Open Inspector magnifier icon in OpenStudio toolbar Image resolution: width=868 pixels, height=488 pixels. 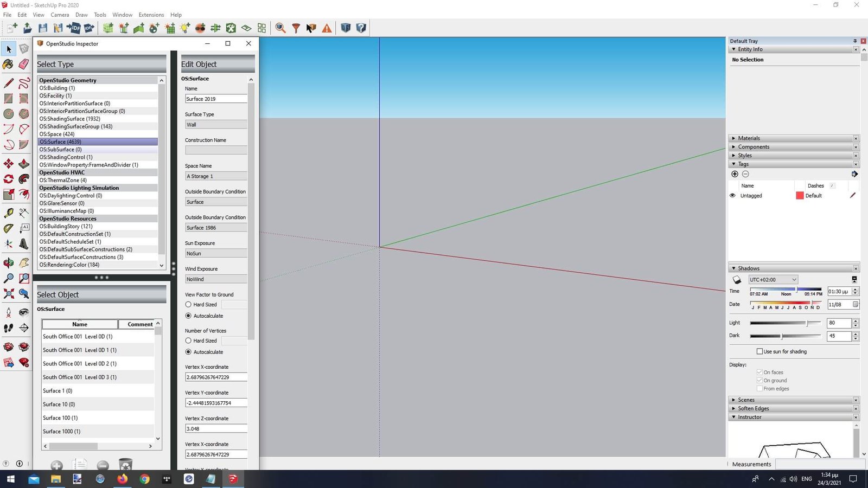coord(280,28)
